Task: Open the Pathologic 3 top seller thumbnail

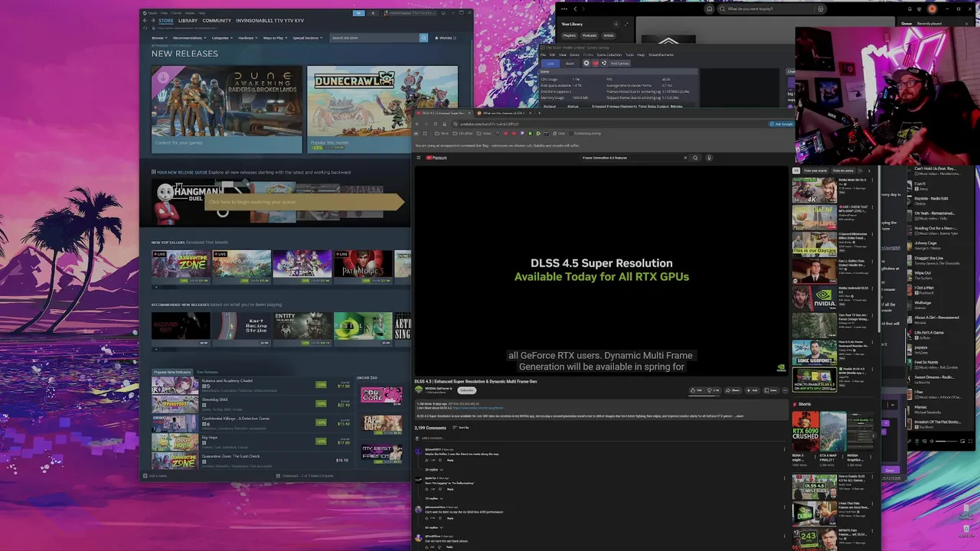Action: click(x=363, y=266)
